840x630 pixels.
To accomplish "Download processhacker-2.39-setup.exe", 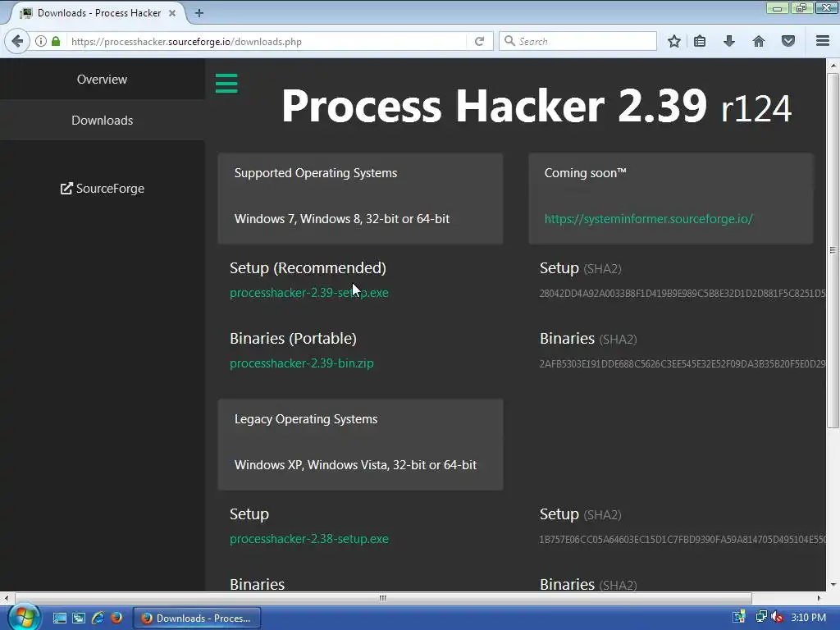I will tap(309, 293).
